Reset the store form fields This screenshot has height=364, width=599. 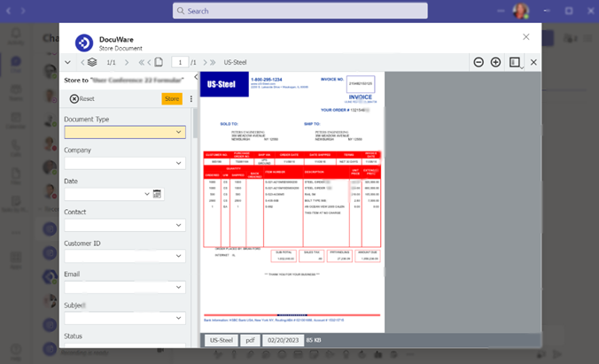click(x=82, y=99)
